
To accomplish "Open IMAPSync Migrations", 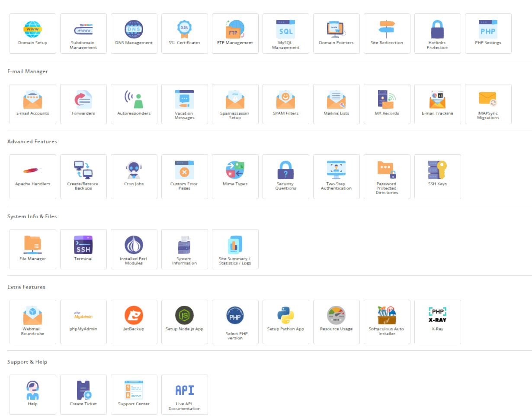I will click(488, 104).
